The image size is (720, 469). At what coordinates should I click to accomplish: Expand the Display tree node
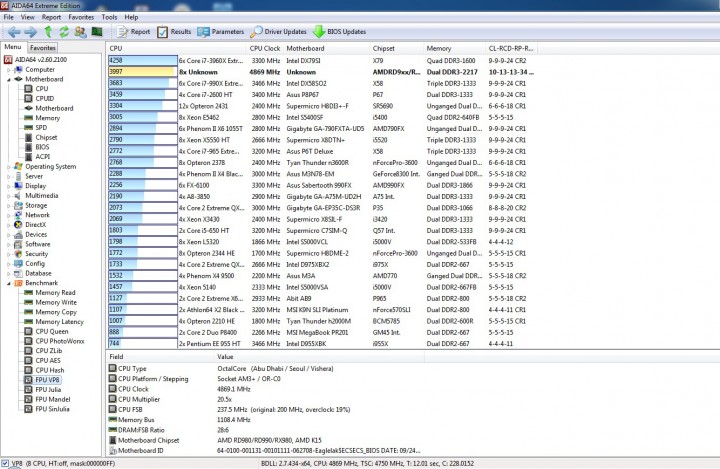[8, 186]
